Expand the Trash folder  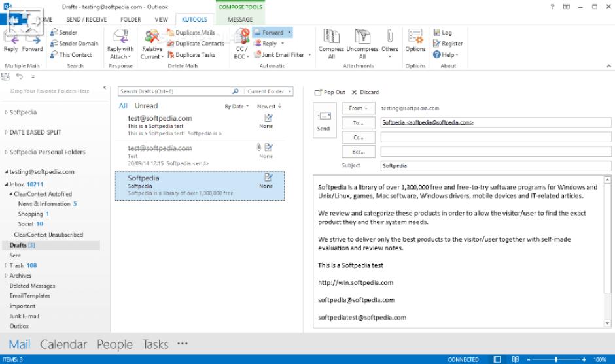tap(6, 265)
